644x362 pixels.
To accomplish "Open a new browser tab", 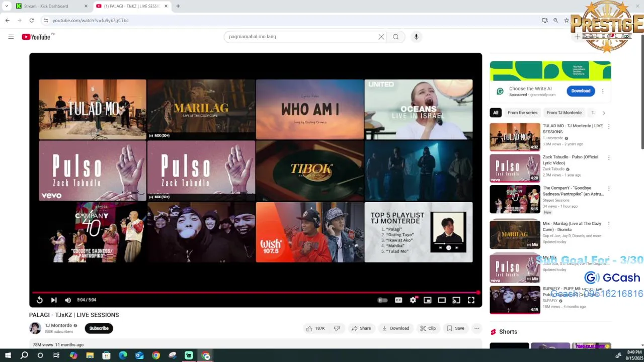I will [178, 6].
